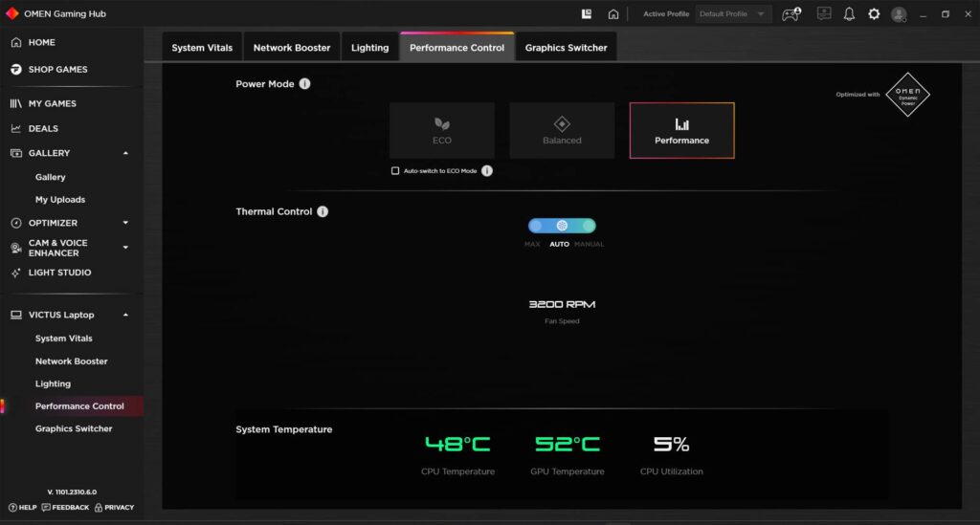Click the Optimizer gauge icon

point(16,223)
